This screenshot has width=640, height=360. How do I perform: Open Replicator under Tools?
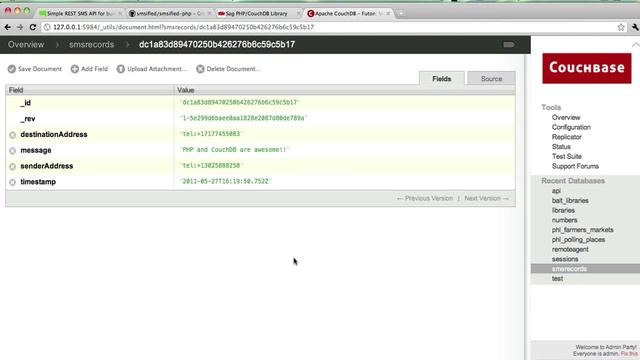[x=567, y=137]
